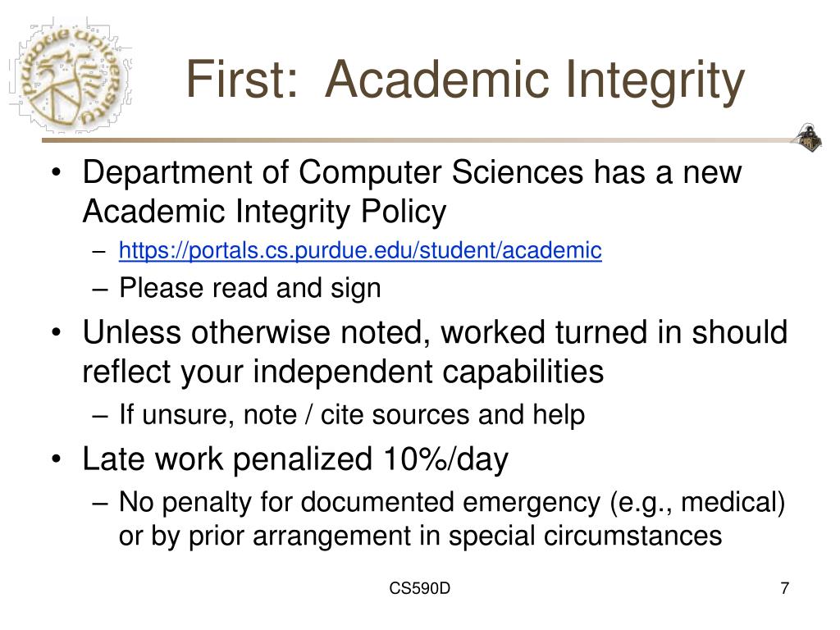The image size is (840, 630).
Task: Click the 'If unsure, note / cite sources' line
Action: 351,414
